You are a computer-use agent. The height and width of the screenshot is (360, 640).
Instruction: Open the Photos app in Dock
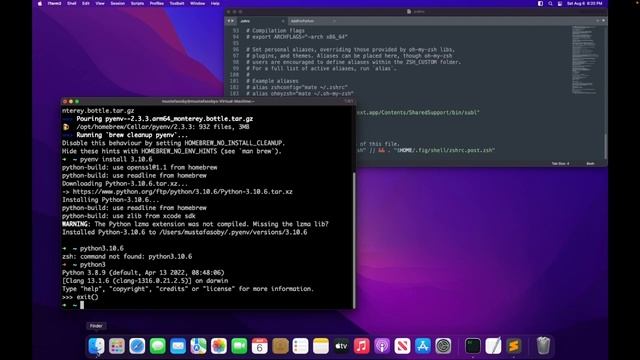pos(219,346)
